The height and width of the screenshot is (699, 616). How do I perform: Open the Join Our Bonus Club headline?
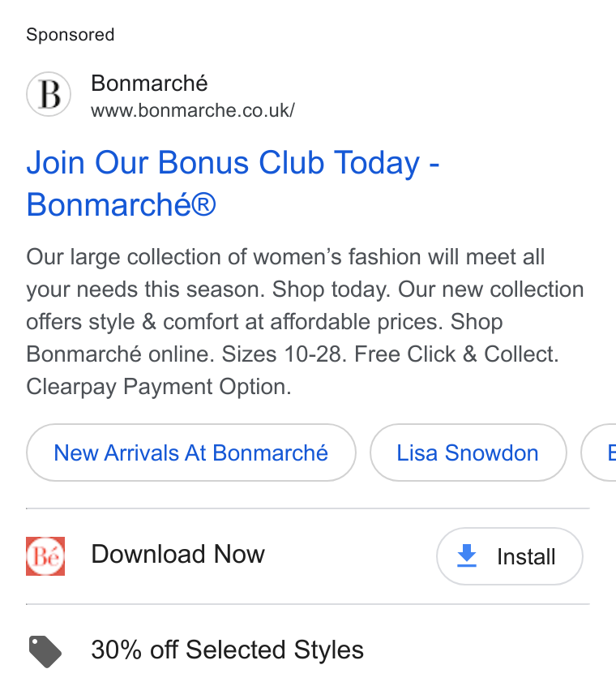pos(233,183)
